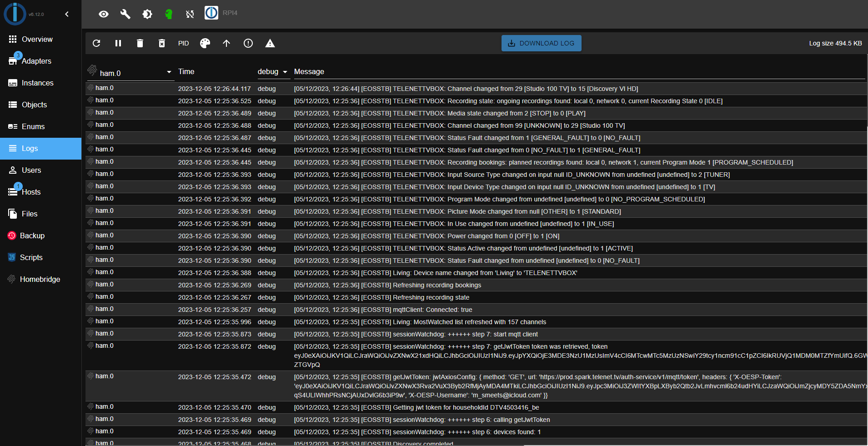The width and height of the screenshot is (868, 446).
Task: Click the Users person icon
Action: coord(13,170)
